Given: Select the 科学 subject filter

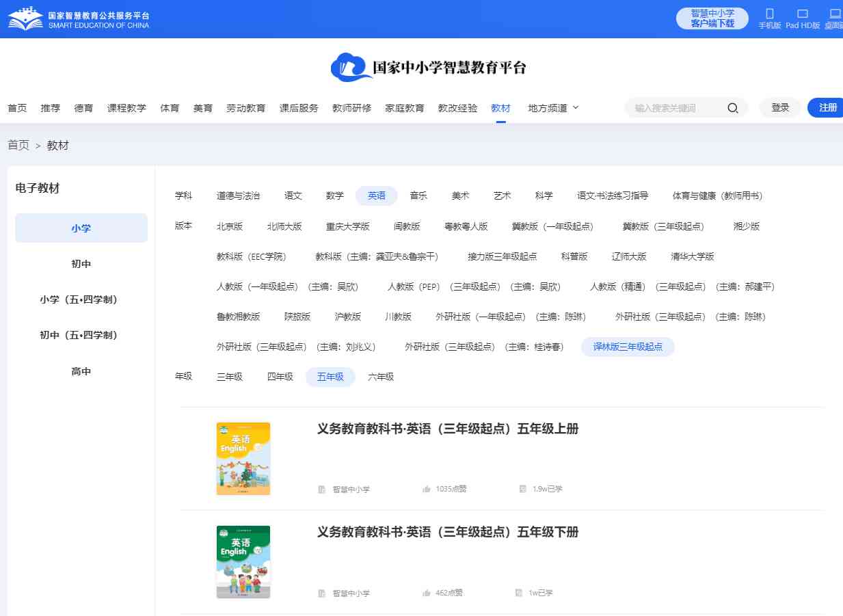Looking at the screenshot, I should click(544, 196).
